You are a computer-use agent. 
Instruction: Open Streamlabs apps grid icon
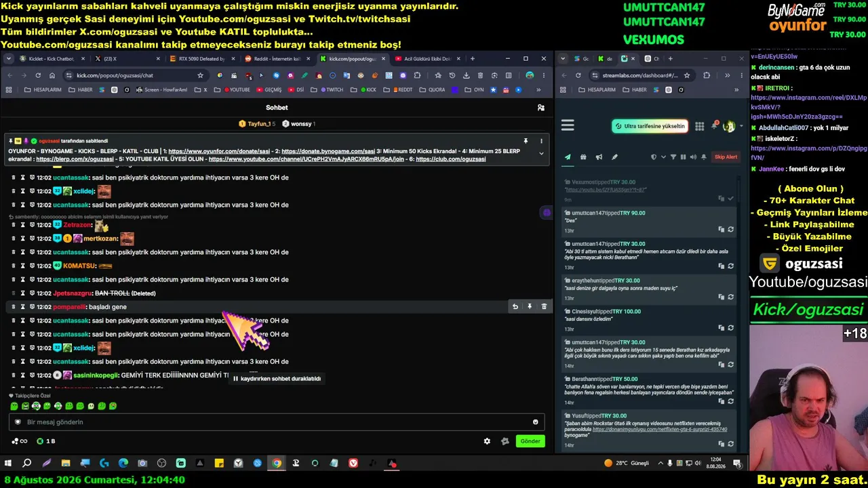(699, 126)
